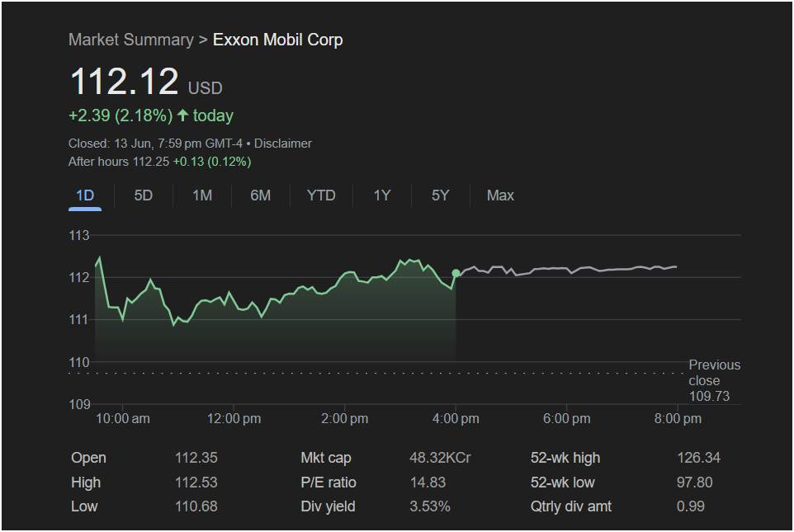The height and width of the screenshot is (532, 794).
Task: Select the YTD tab
Action: (321, 196)
